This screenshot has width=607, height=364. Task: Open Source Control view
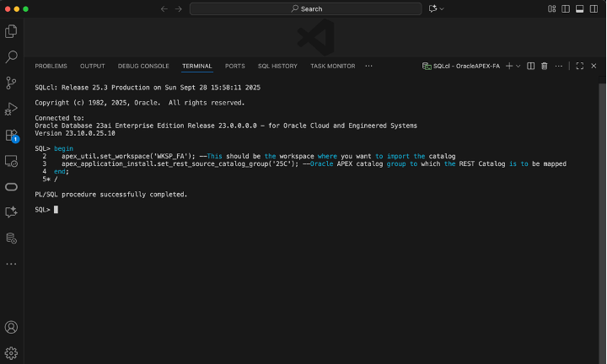click(x=11, y=83)
